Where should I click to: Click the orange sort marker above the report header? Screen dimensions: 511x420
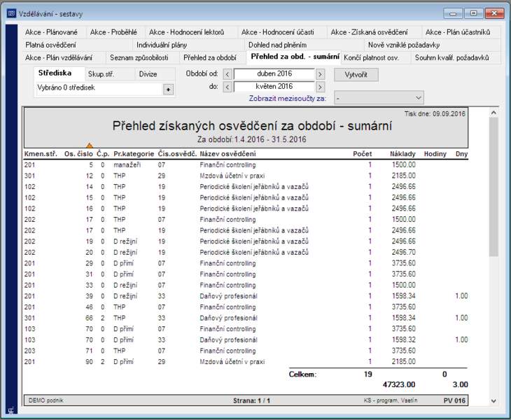tap(90, 146)
